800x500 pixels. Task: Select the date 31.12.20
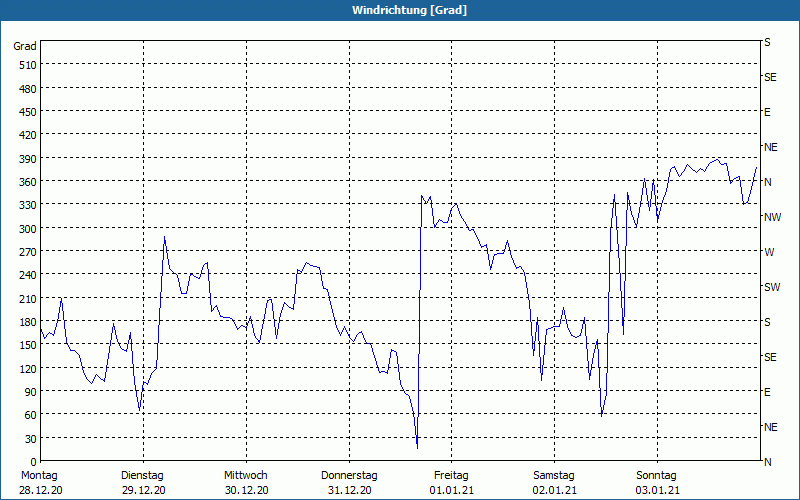pyautogui.click(x=349, y=491)
